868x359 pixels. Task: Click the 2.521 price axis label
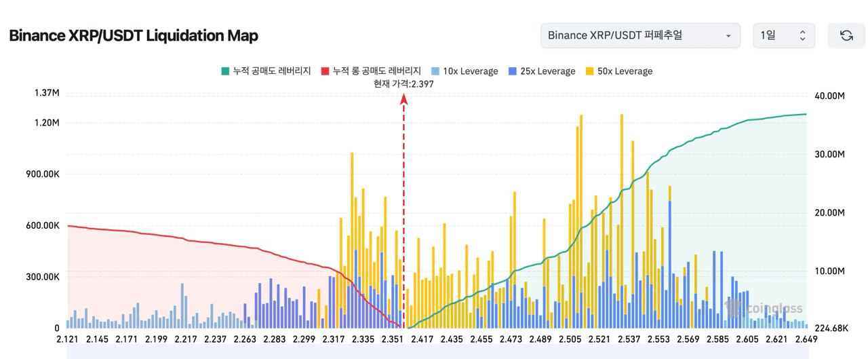599,339
